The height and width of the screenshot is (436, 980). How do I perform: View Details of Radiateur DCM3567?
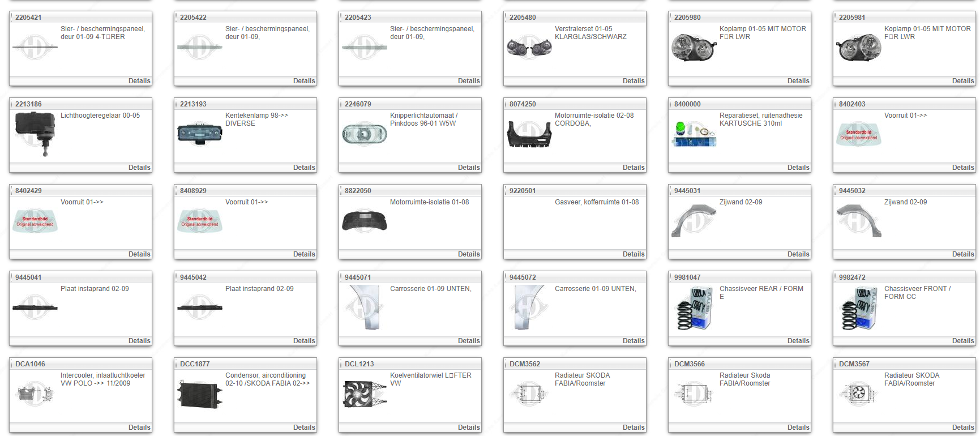pos(962,428)
